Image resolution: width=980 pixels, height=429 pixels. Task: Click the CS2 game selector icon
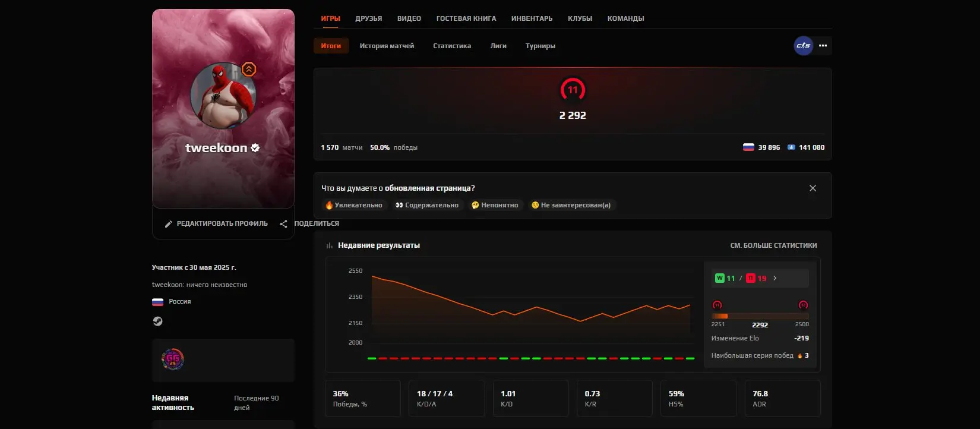pos(803,46)
